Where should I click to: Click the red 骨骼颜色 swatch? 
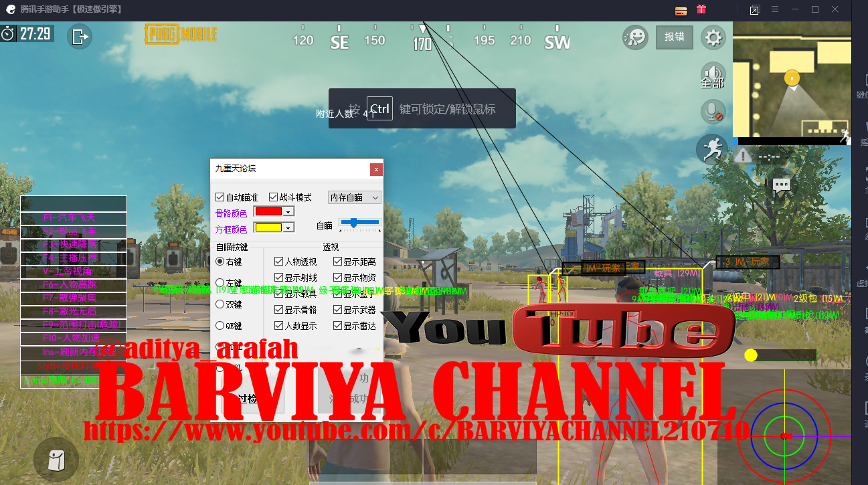tap(269, 211)
